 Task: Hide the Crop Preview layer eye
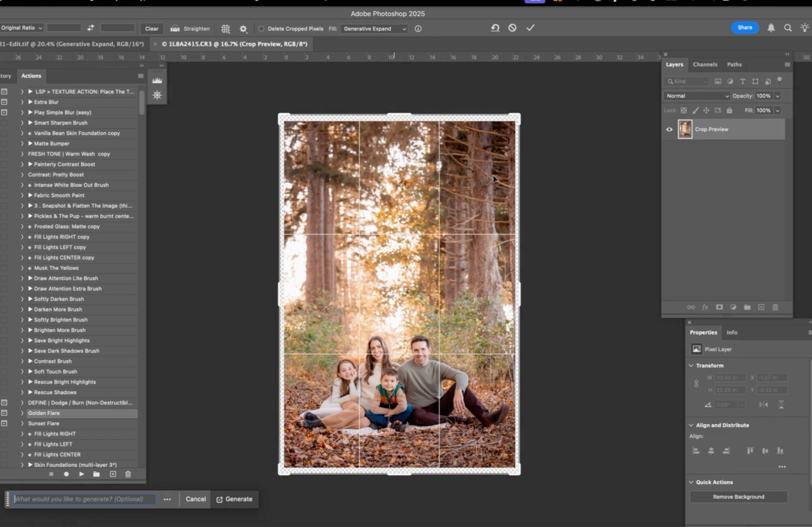pos(669,129)
